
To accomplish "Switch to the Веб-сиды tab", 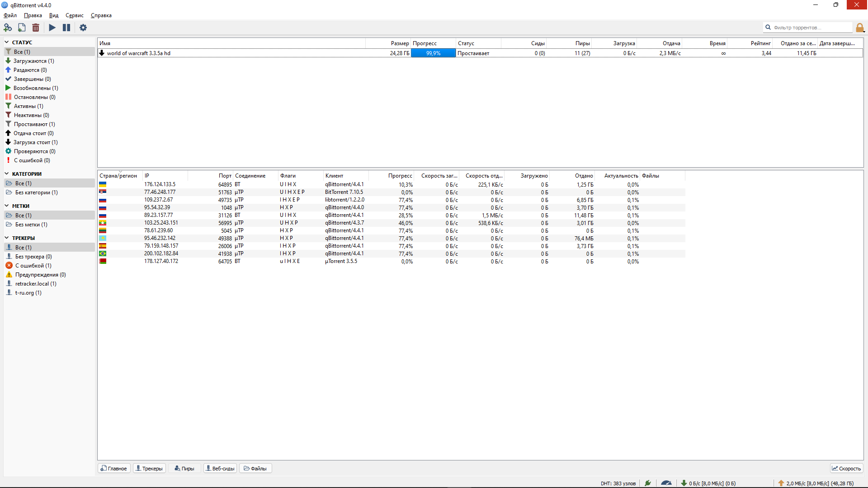I will pos(220,469).
